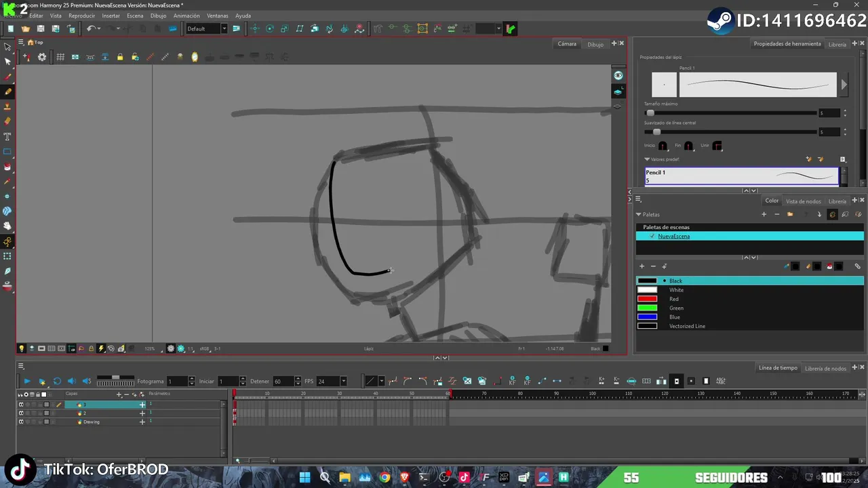Click the Undo arrow icon
This screenshot has height=488, width=868.
pyautogui.click(x=90, y=28)
